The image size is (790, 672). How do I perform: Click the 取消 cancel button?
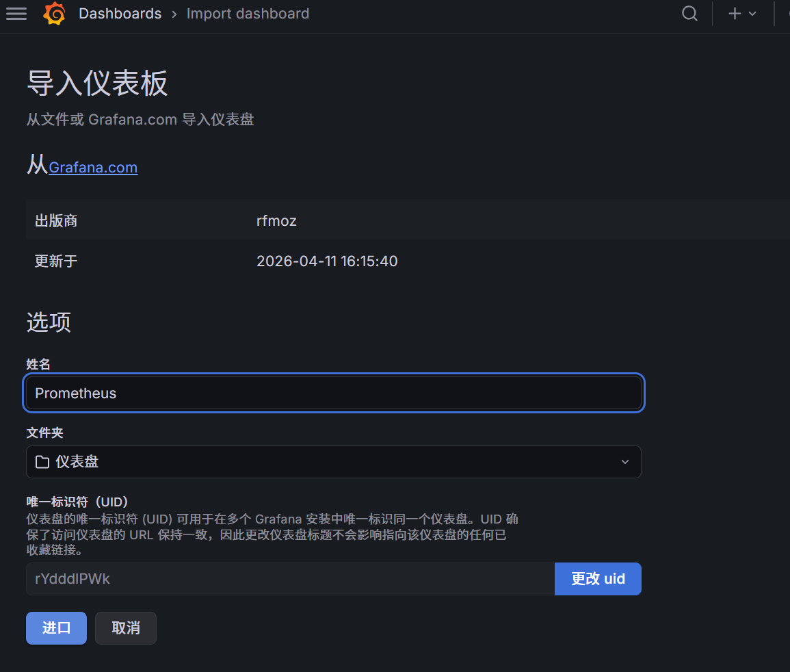[x=125, y=628]
